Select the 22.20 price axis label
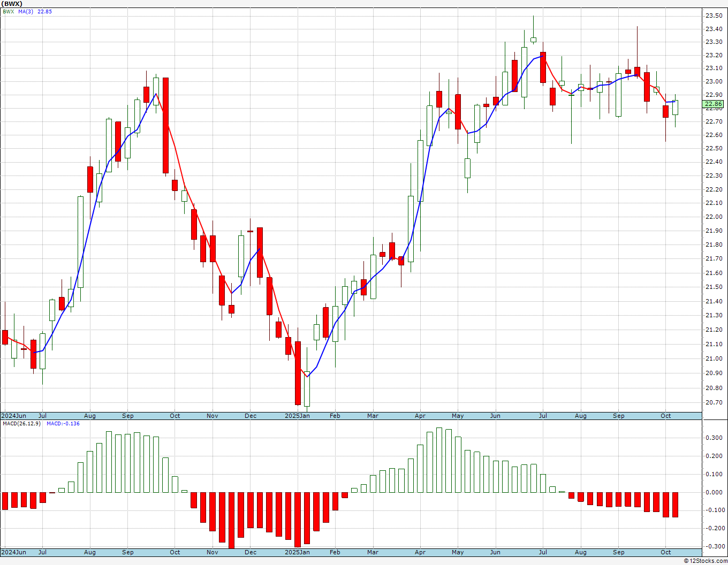 [x=714, y=189]
